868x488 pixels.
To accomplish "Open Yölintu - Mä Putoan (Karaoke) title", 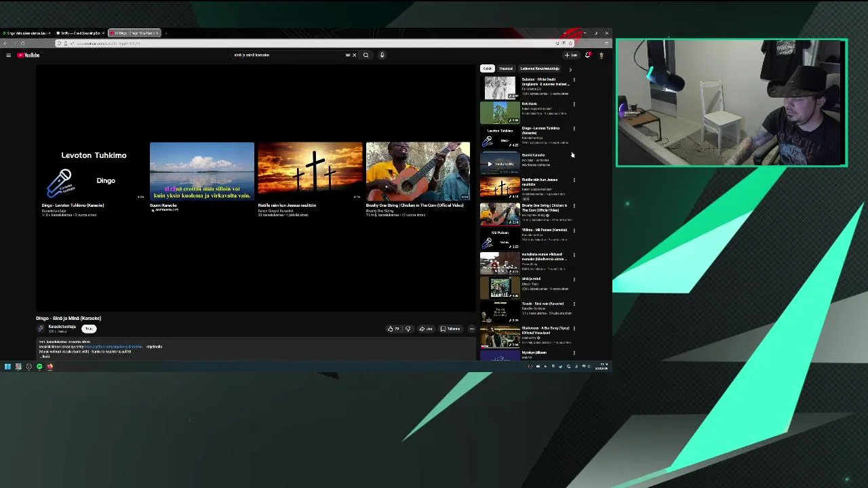I will coord(545,230).
